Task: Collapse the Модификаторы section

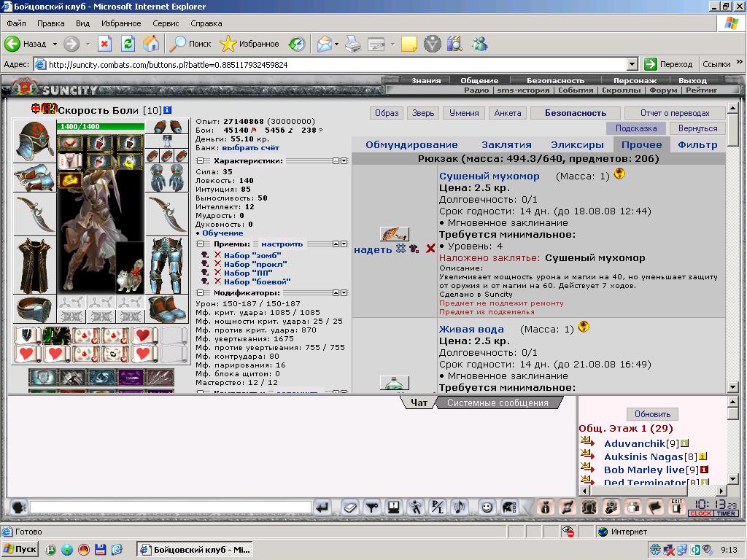Action: tap(200, 293)
